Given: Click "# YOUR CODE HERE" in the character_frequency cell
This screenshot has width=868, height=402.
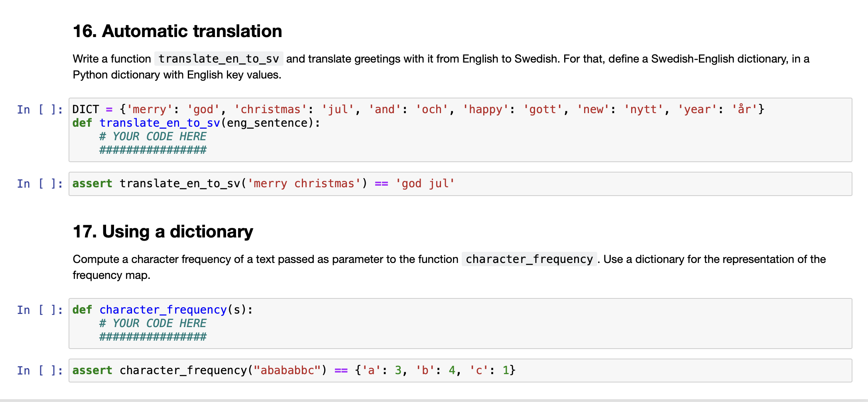Looking at the screenshot, I should click(153, 324).
